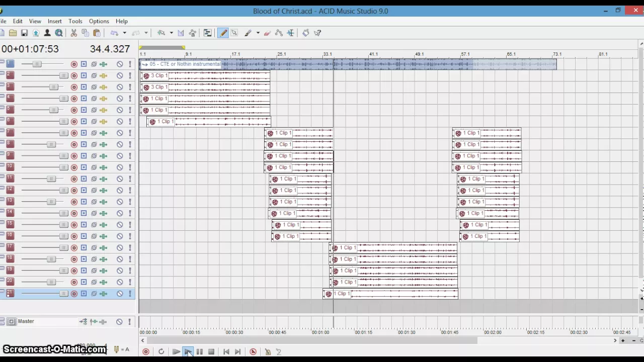Screen dimensions: 644x362
Task: Solo track 3 with the exclamation icon
Action: (130, 87)
